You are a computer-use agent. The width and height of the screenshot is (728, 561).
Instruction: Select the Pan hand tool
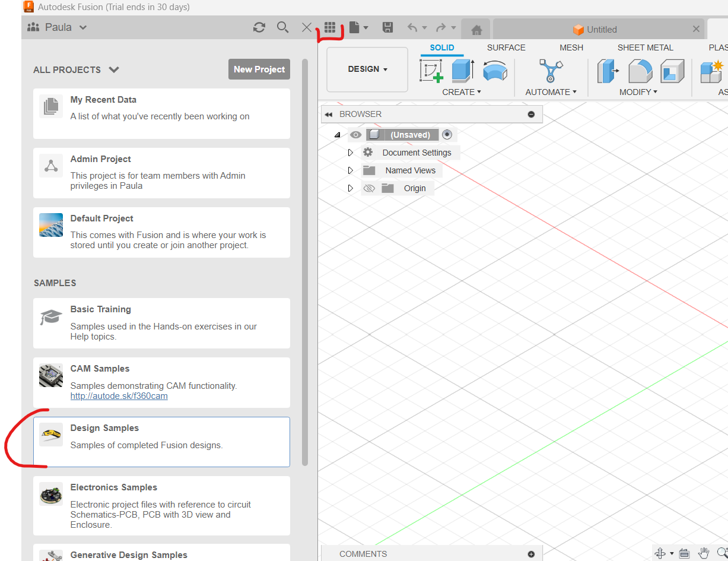[x=704, y=553]
